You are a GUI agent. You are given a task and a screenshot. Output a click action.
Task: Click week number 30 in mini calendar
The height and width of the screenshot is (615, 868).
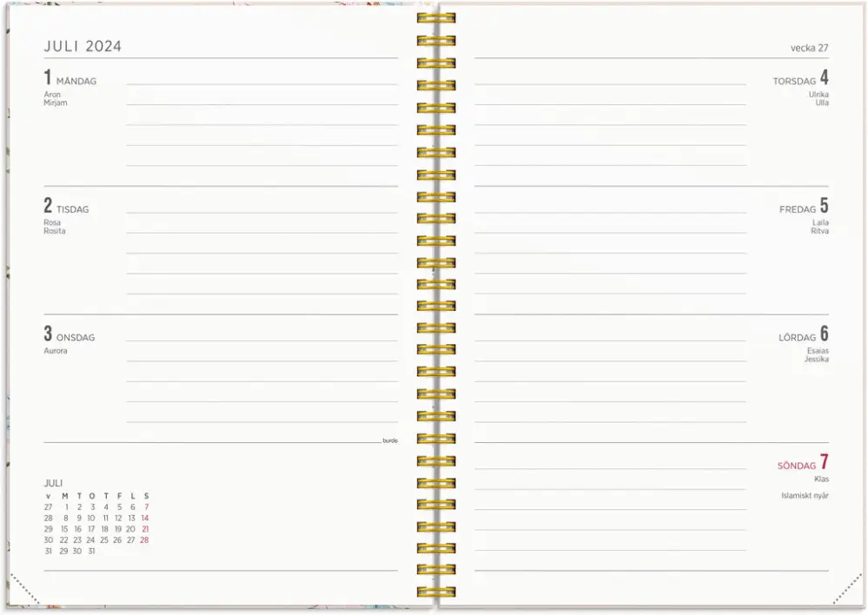click(x=48, y=540)
